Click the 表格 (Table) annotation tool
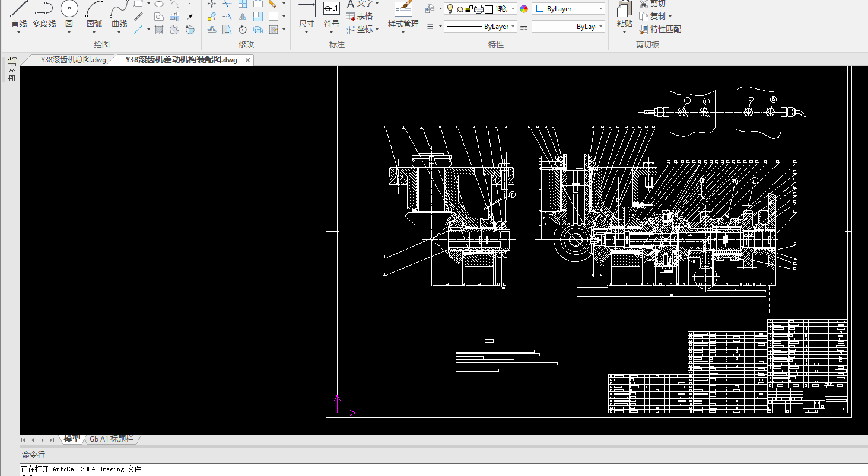The height and width of the screenshot is (476, 868). 360,16
